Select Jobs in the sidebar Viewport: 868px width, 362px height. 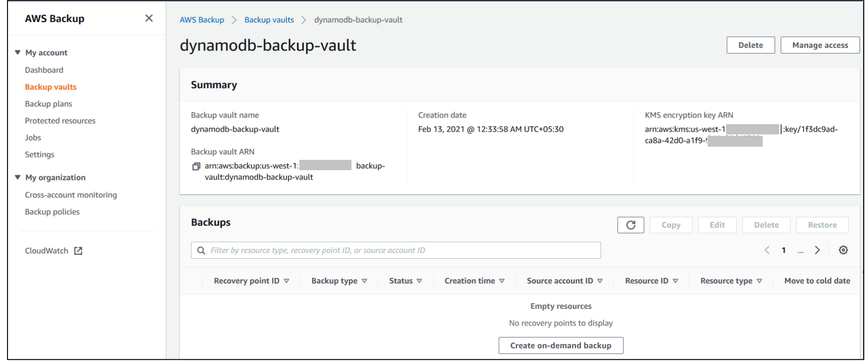tap(33, 138)
